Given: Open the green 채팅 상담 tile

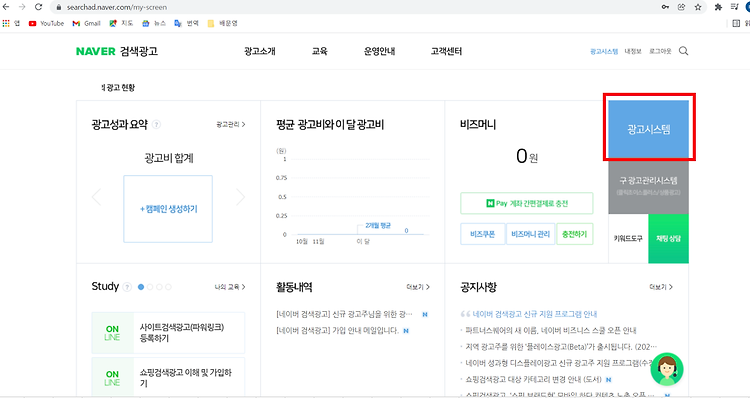Looking at the screenshot, I should tap(669, 238).
